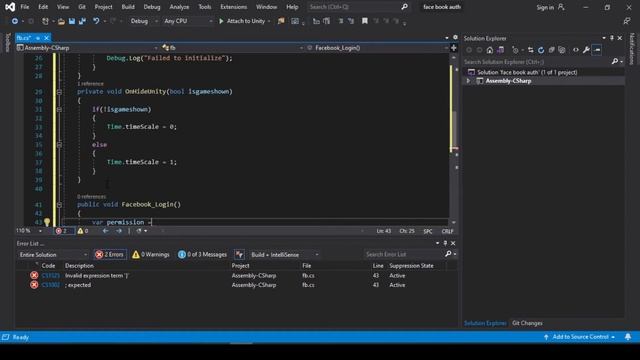The width and height of the screenshot is (640, 360).
Task: Save the current file with the disk icon
Action: pos(72,21)
